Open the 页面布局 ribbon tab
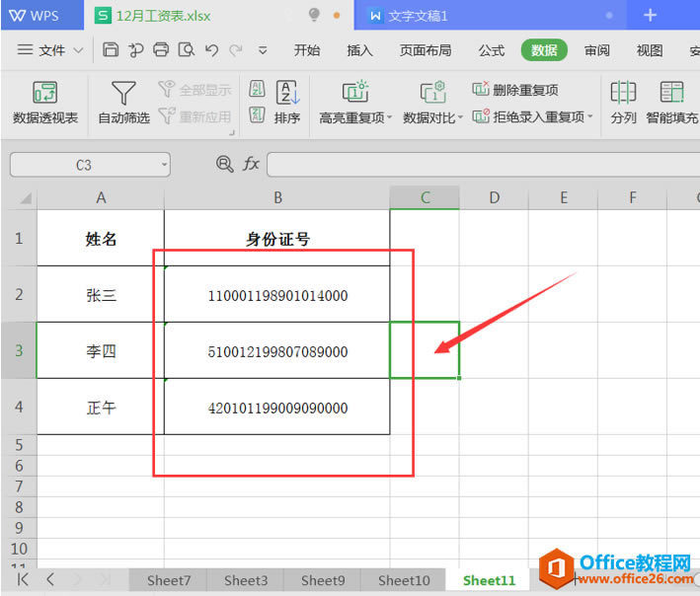Viewport: 700px width, 596px height. 426,50
